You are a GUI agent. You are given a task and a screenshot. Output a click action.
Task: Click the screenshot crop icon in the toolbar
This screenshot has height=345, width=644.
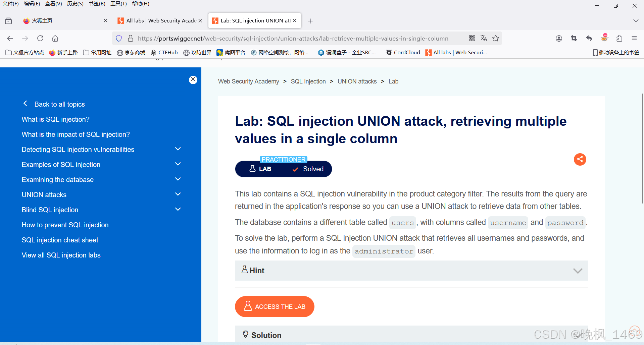[574, 38]
